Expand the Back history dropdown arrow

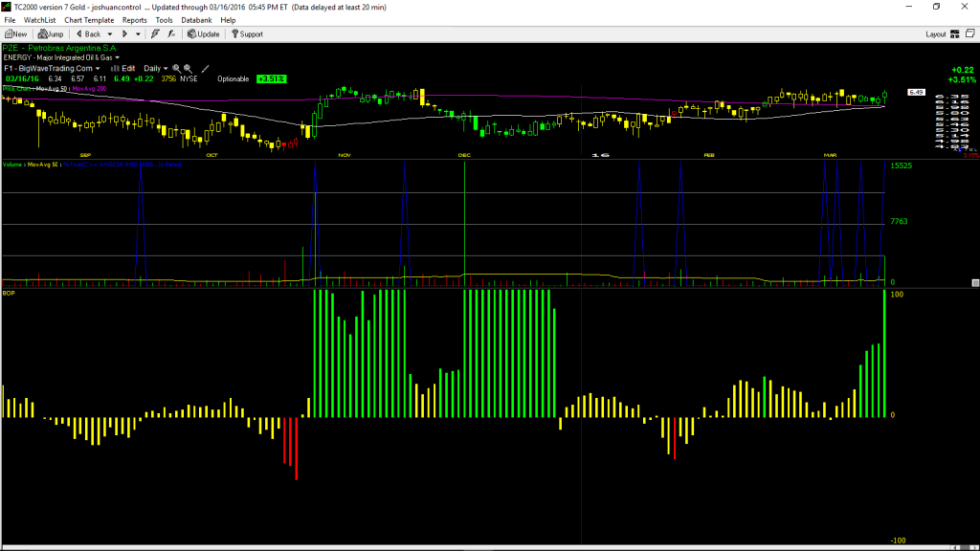110,34
